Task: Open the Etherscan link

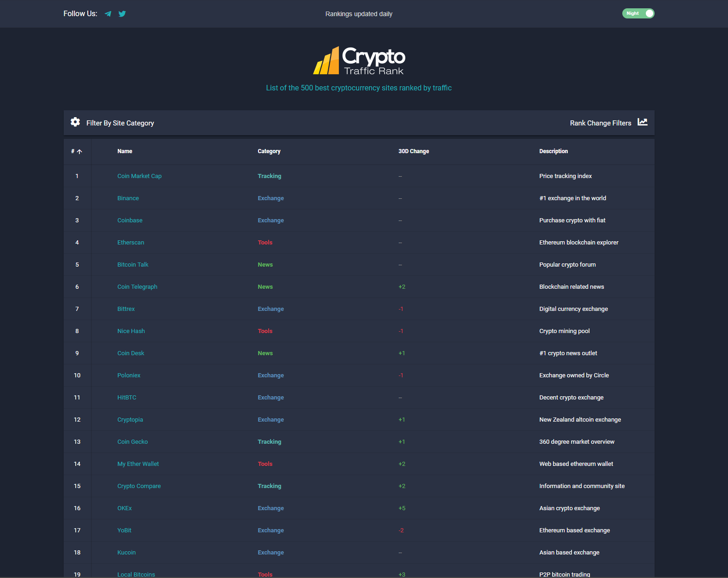Action: pos(131,243)
